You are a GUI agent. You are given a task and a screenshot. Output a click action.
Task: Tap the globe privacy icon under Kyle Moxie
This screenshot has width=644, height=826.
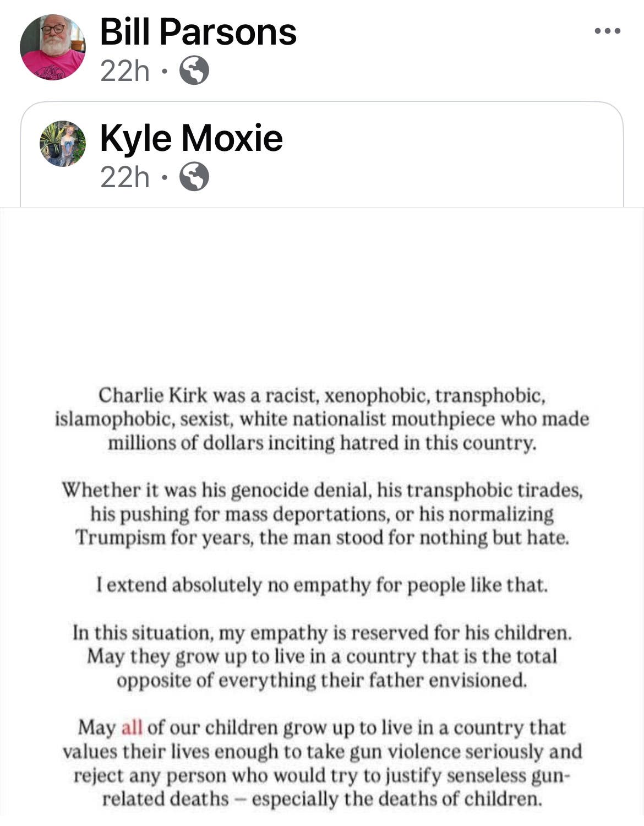coord(195,177)
